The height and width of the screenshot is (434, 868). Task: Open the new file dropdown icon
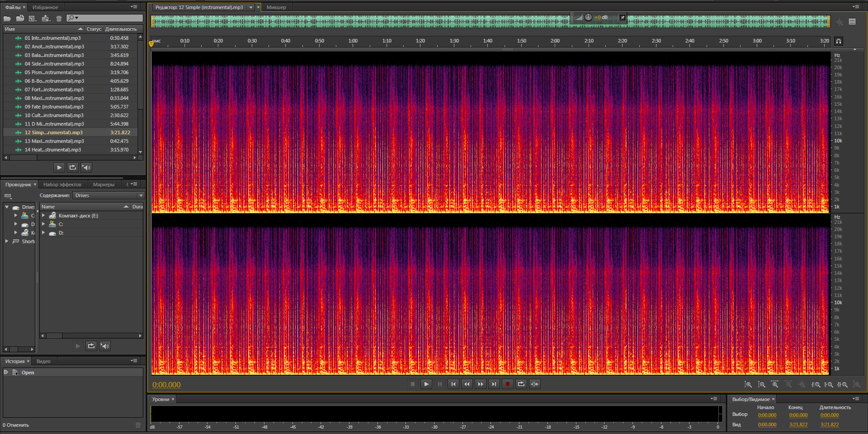click(x=33, y=19)
